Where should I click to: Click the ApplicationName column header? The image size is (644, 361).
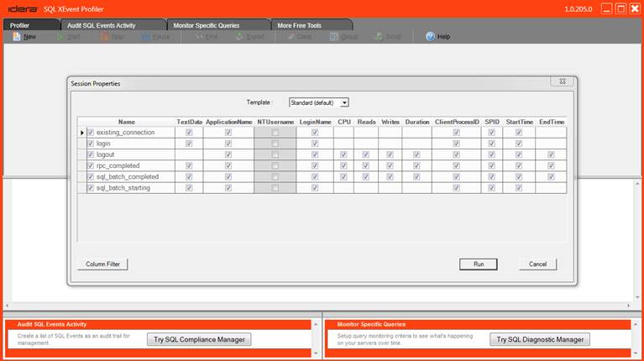[x=228, y=122]
